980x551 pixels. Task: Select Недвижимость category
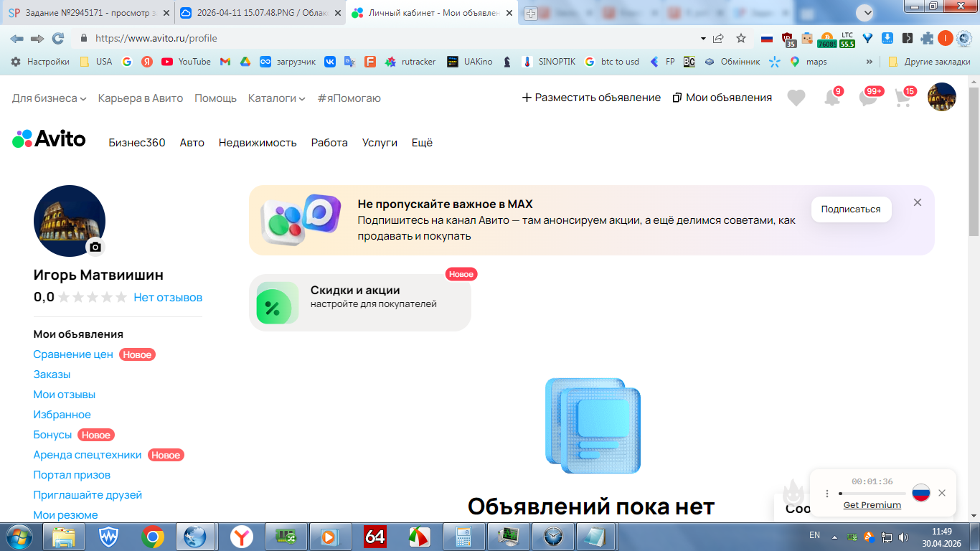point(258,143)
